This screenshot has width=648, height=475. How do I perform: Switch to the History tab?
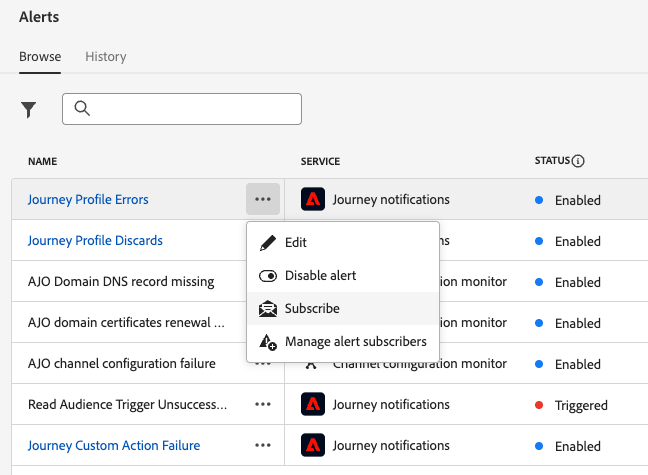pyautogui.click(x=106, y=57)
